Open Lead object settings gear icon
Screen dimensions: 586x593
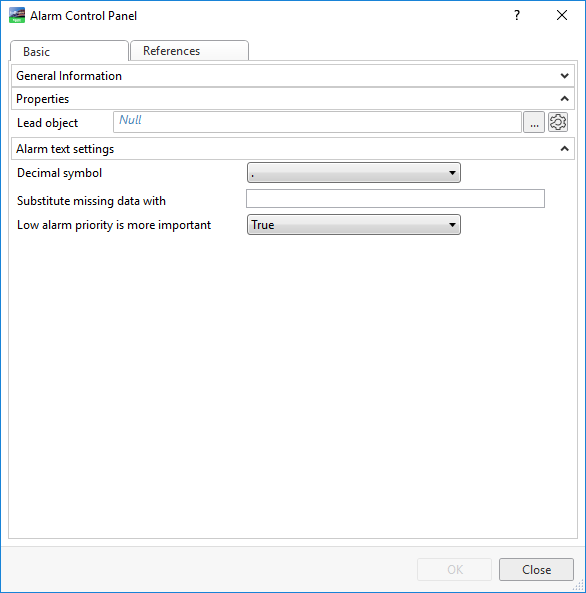click(x=558, y=122)
